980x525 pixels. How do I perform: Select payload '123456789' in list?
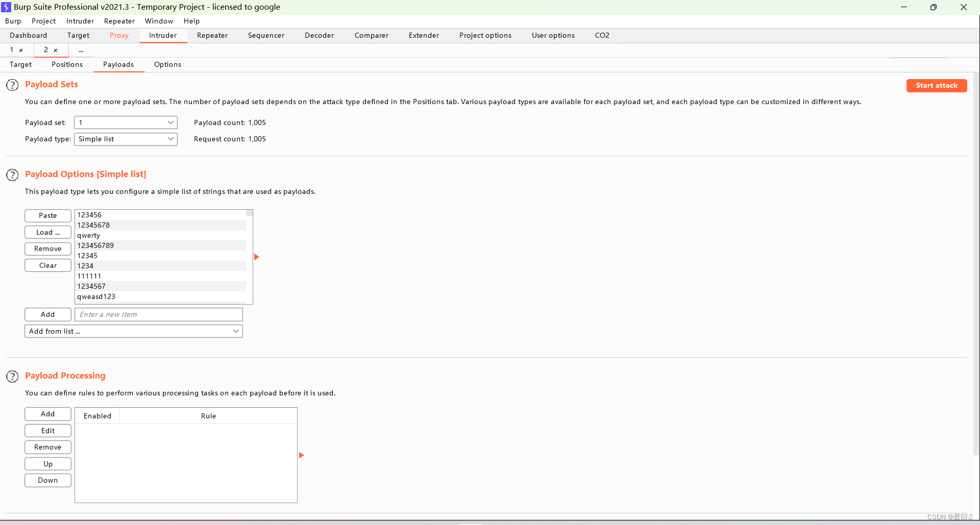tap(160, 245)
